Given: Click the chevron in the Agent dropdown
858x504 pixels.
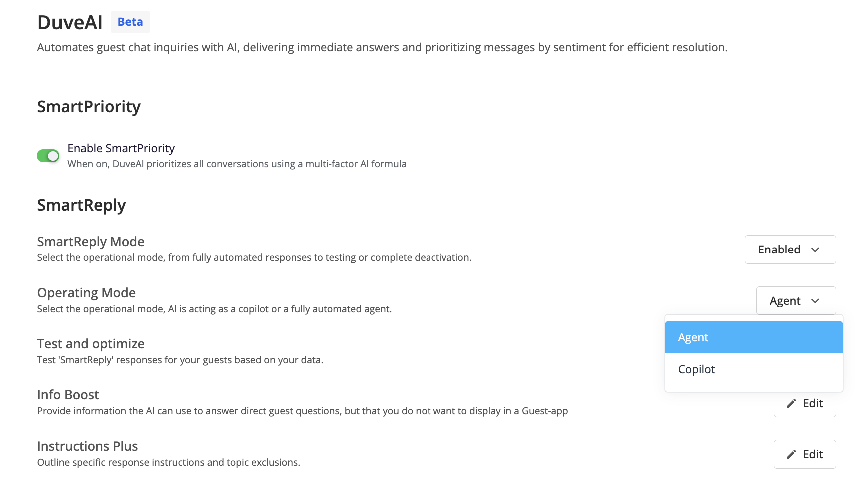Looking at the screenshot, I should click(815, 301).
